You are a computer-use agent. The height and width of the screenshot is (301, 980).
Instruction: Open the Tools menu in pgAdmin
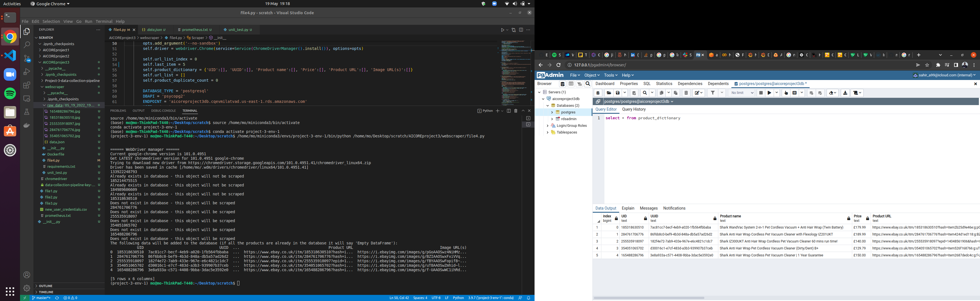click(x=610, y=75)
